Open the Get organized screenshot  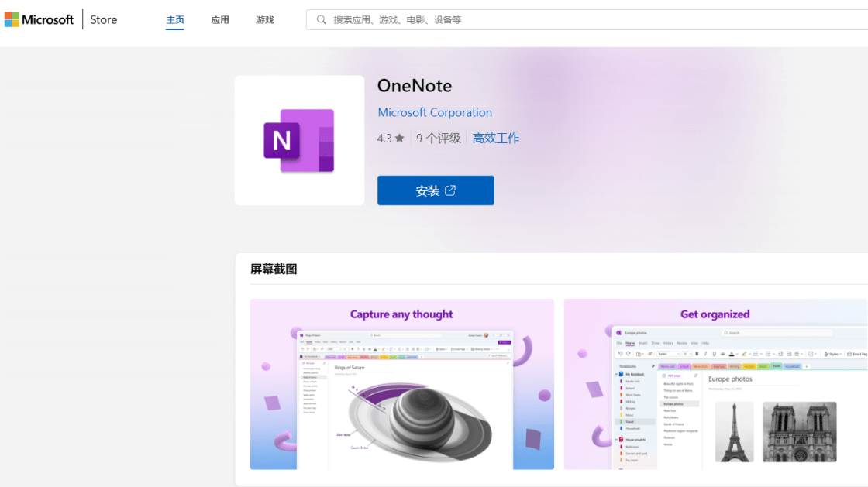point(716,384)
